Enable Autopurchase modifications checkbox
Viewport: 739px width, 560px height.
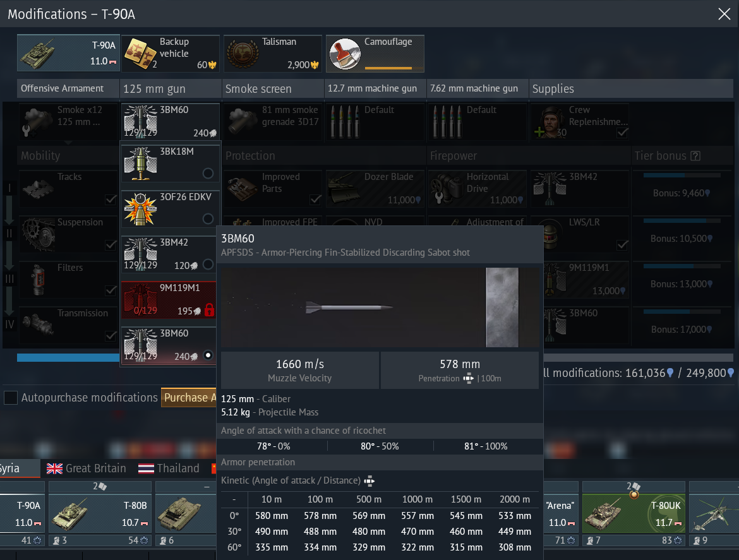pyautogui.click(x=11, y=398)
